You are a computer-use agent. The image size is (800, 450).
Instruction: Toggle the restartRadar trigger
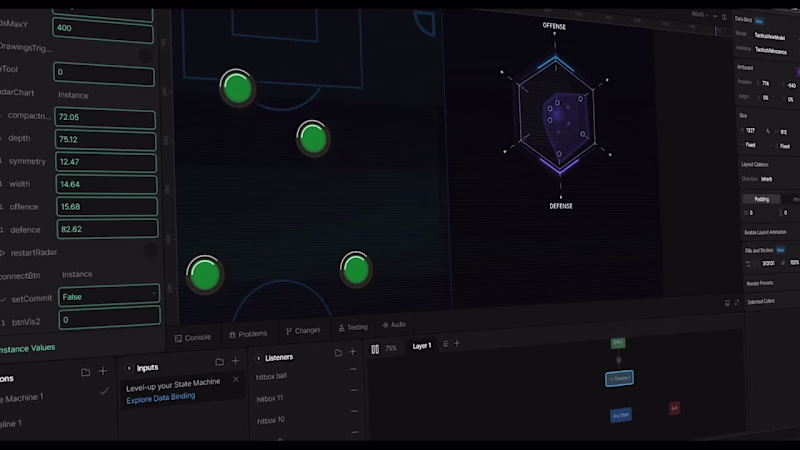[x=151, y=250]
